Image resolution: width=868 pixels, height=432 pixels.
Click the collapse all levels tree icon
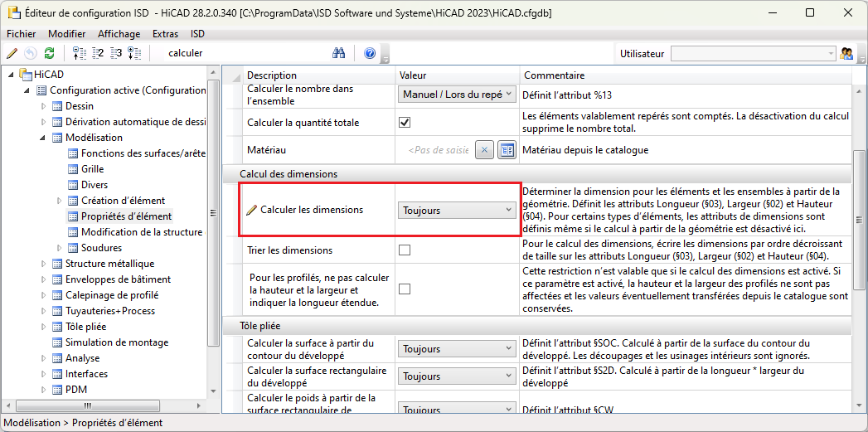coord(79,53)
